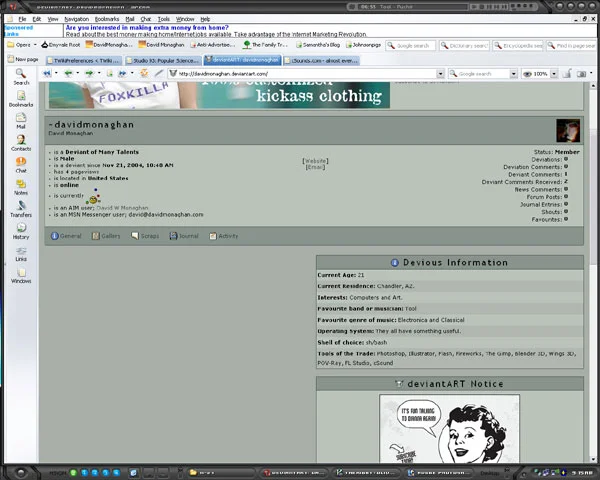Click the folder taskbar window button
This screenshot has width=600, height=480.
coord(222,472)
